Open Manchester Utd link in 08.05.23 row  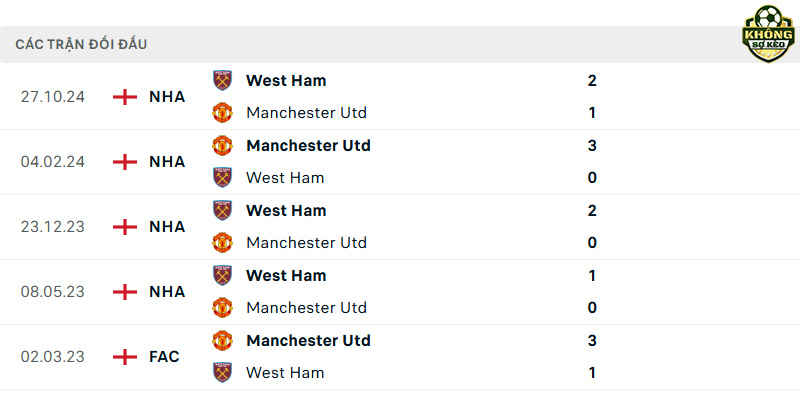point(306,308)
